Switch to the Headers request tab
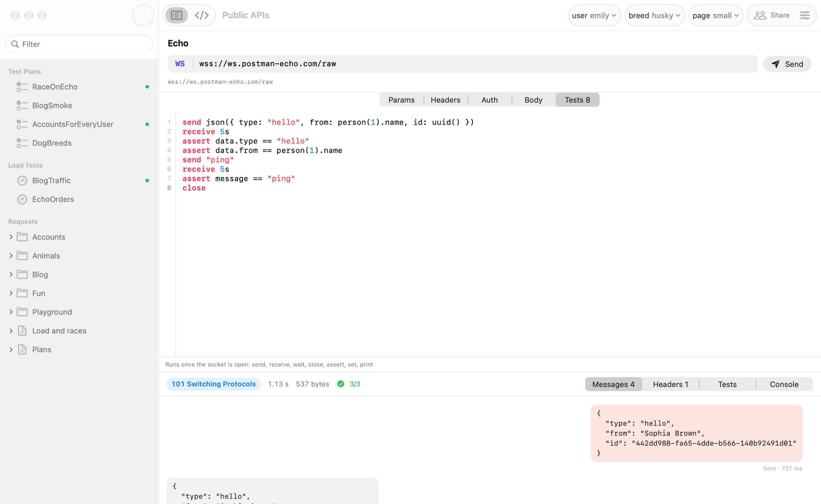This screenshot has height=504, width=821. click(445, 100)
